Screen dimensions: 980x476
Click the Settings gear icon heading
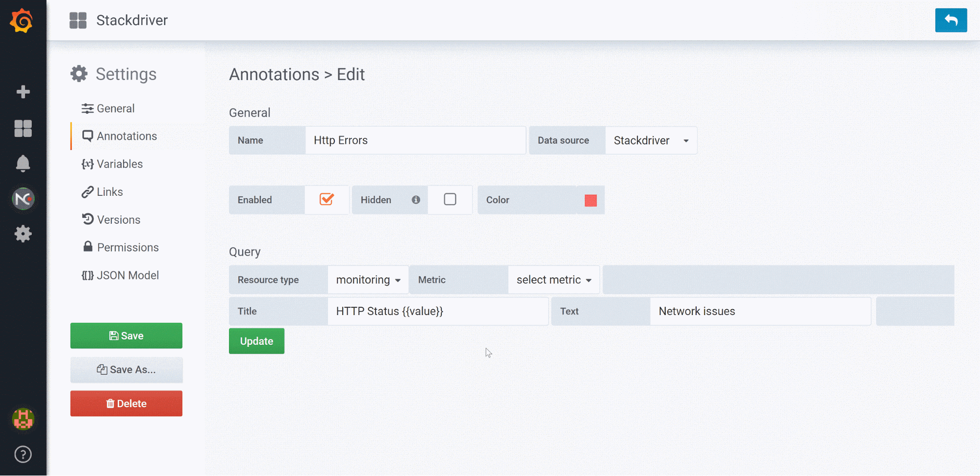[x=79, y=74]
